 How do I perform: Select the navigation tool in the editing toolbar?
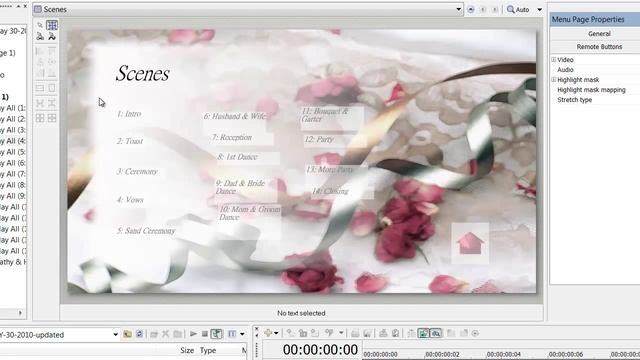click(40, 36)
